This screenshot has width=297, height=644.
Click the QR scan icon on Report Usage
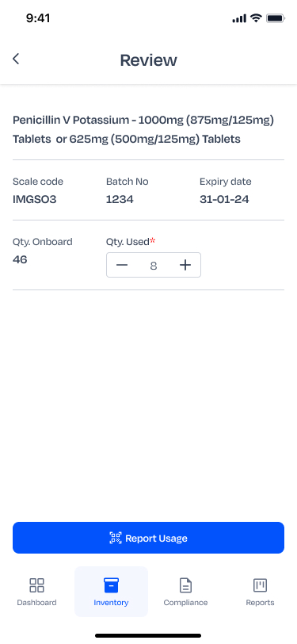(x=116, y=538)
